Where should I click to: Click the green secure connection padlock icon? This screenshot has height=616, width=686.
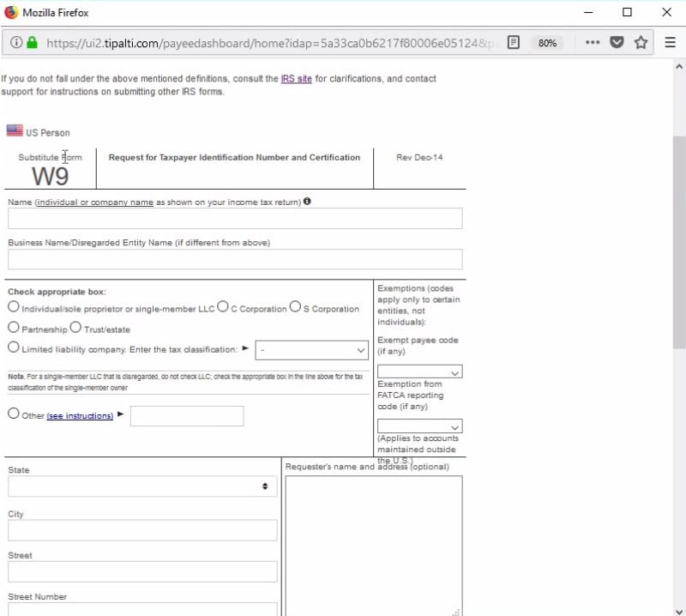(32, 42)
